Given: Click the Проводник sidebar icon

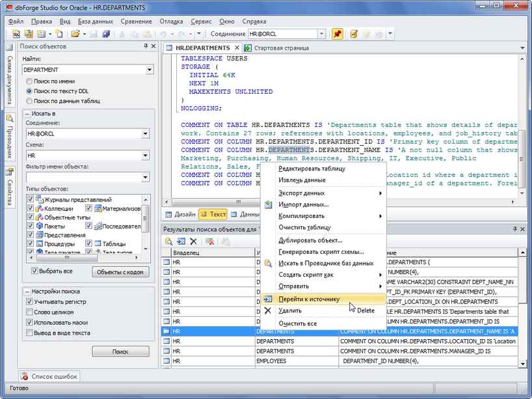Looking at the screenshot, I should point(10,118).
